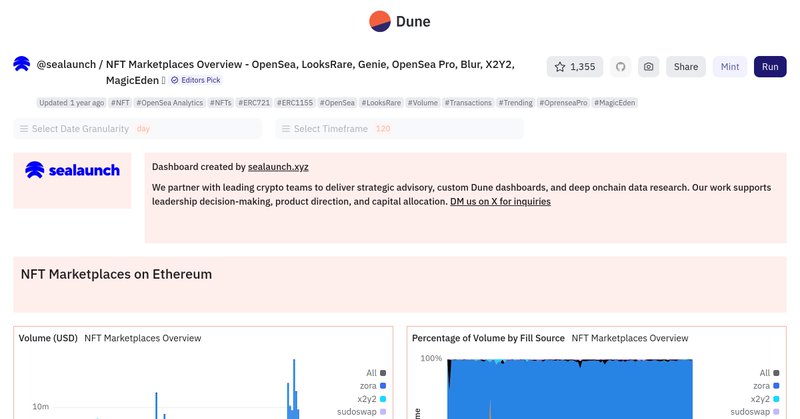Select the #NFT tag
The image size is (800, 419).
coord(120,103)
